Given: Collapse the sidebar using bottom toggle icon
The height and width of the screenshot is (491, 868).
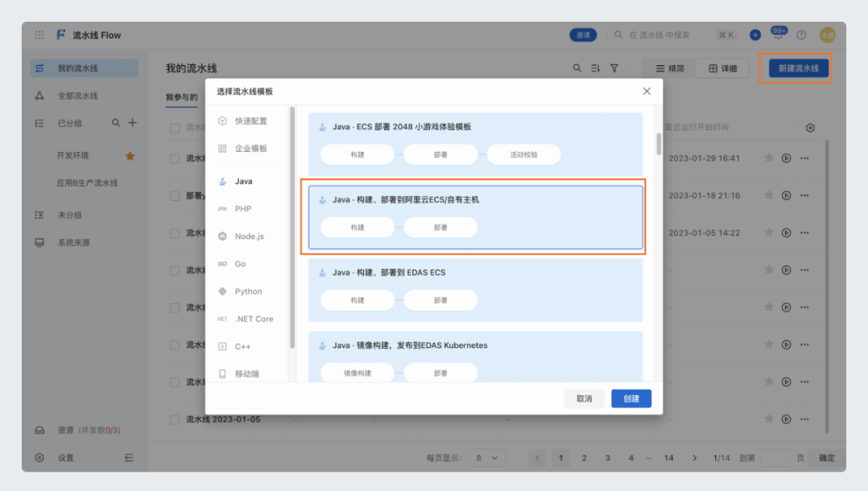Looking at the screenshot, I should click(x=129, y=458).
